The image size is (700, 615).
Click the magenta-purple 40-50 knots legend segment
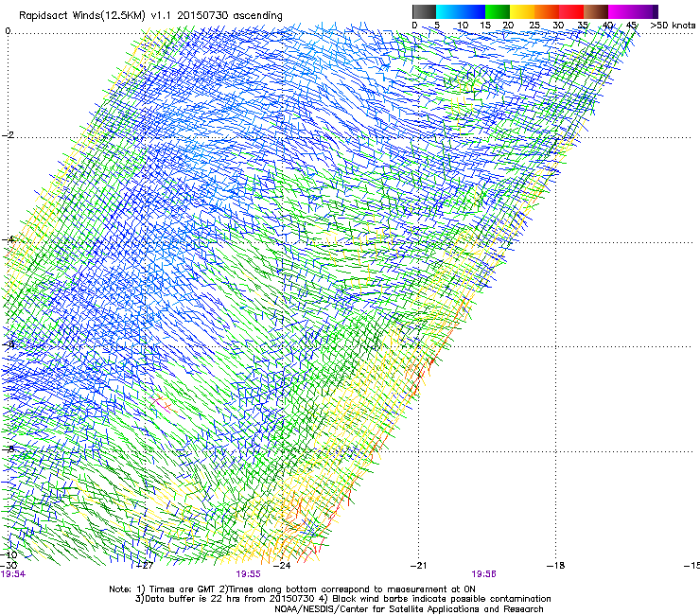pyautogui.click(x=633, y=11)
